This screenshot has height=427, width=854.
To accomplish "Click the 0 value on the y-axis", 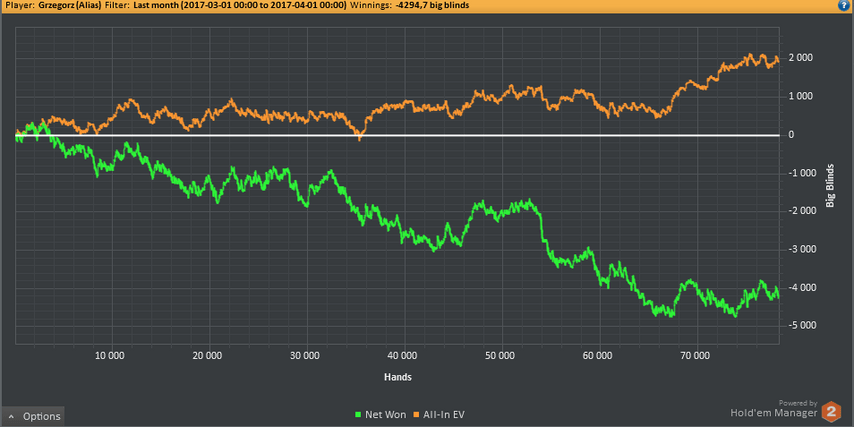I will (x=790, y=135).
